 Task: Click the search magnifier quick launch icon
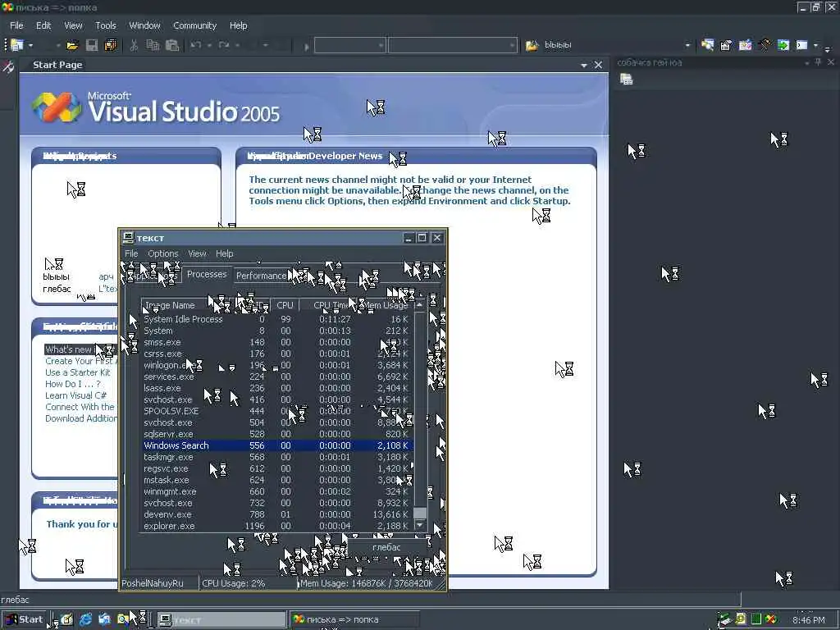tap(123, 619)
